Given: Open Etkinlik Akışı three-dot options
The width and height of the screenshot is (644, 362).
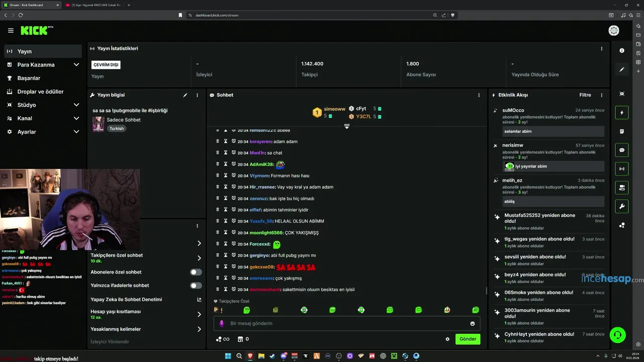Looking at the screenshot, I should tap(601, 95).
